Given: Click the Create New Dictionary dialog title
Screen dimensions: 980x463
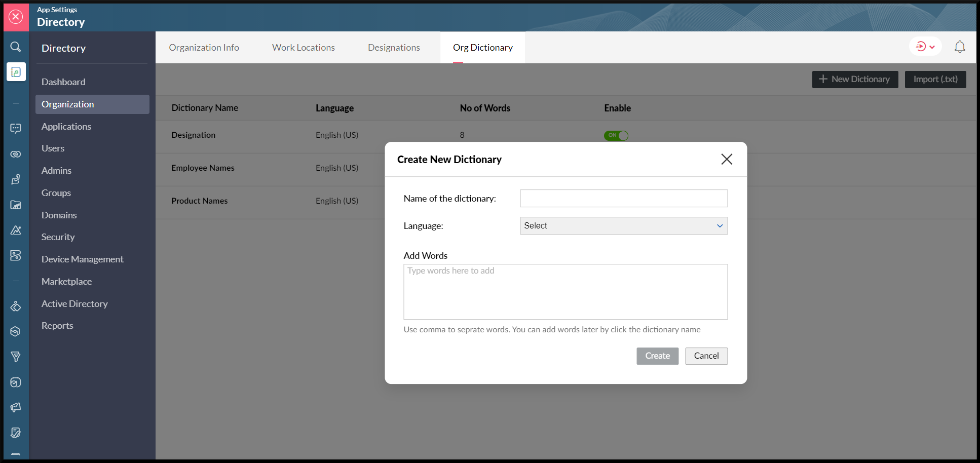Looking at the screenshot, I should [x=449, y=160].
